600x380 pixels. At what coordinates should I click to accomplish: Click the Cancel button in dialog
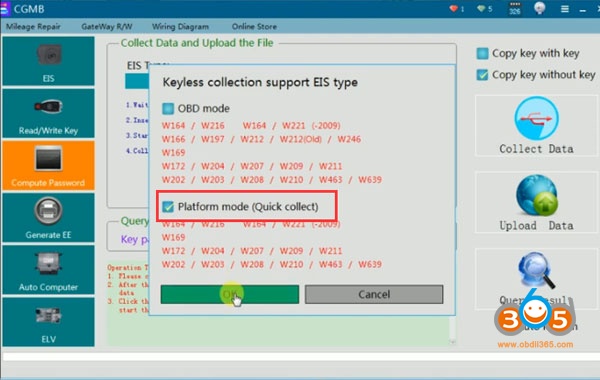374,294
